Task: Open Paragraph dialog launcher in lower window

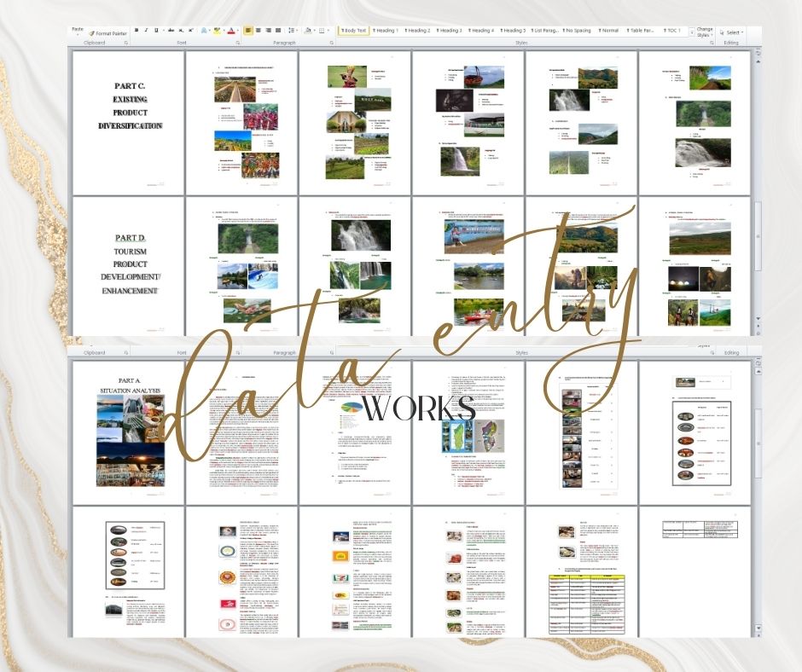Action: pyautogui.click(x=331, y=353)
